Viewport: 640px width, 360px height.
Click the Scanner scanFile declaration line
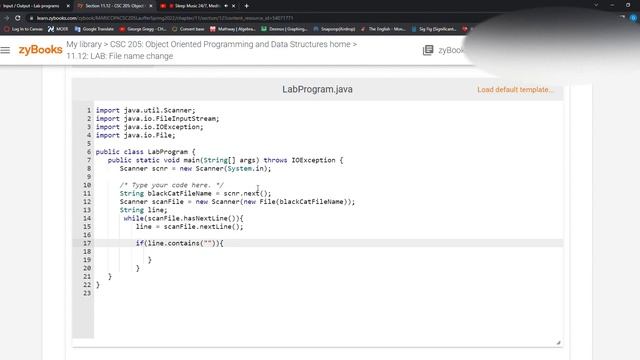click(x=237, y=202)
